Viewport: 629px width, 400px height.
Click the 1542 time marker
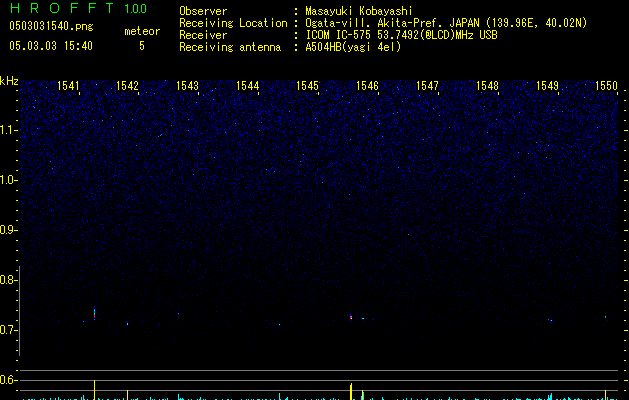[x=127, y=86]
